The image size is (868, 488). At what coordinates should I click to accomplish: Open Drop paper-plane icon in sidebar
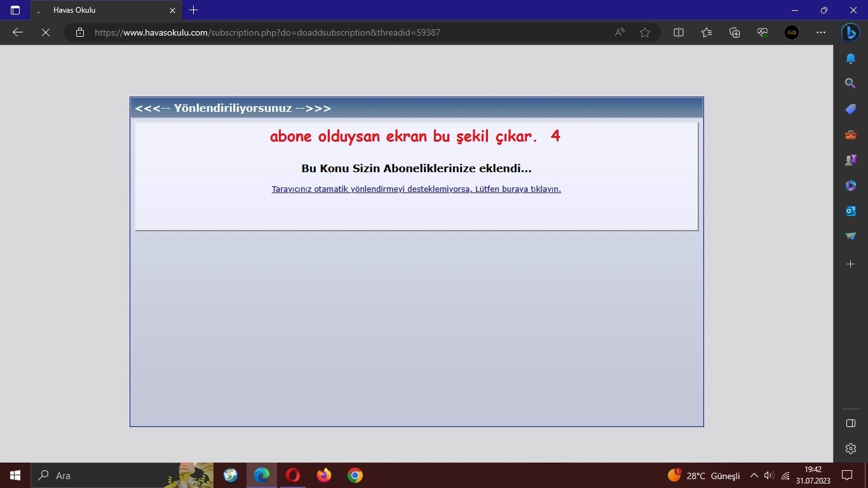coord(851,236)
